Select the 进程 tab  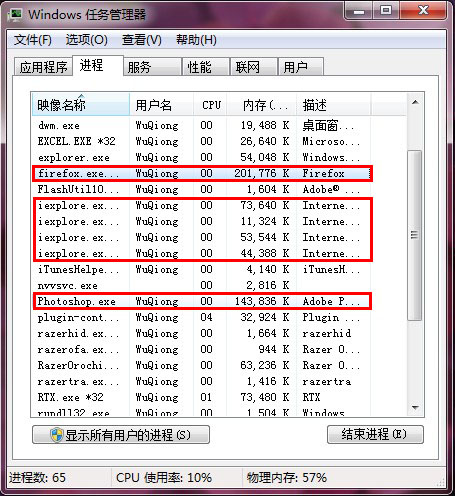click(x=98, y=65)
